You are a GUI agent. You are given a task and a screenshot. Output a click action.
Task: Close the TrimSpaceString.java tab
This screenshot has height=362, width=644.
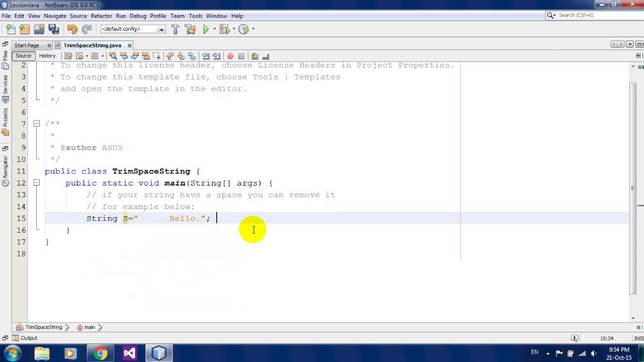(129, 45)
